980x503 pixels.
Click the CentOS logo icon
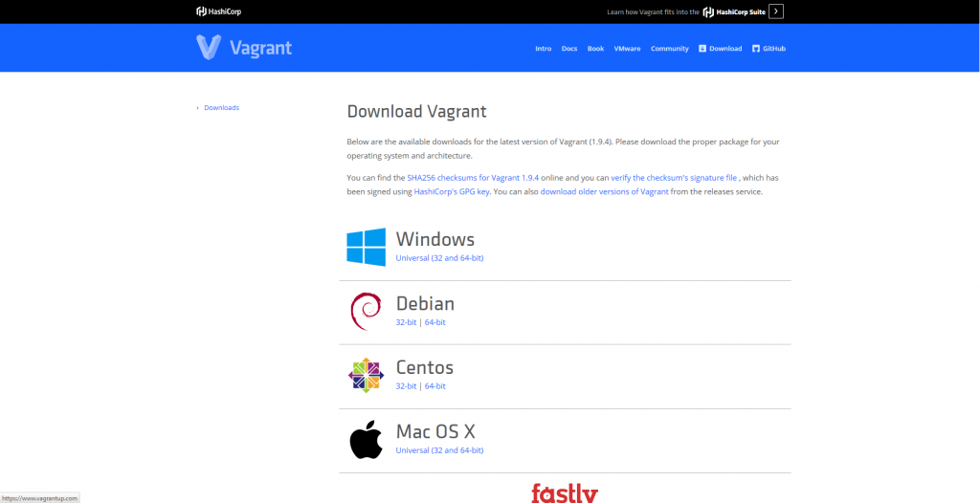pos(367,375)
